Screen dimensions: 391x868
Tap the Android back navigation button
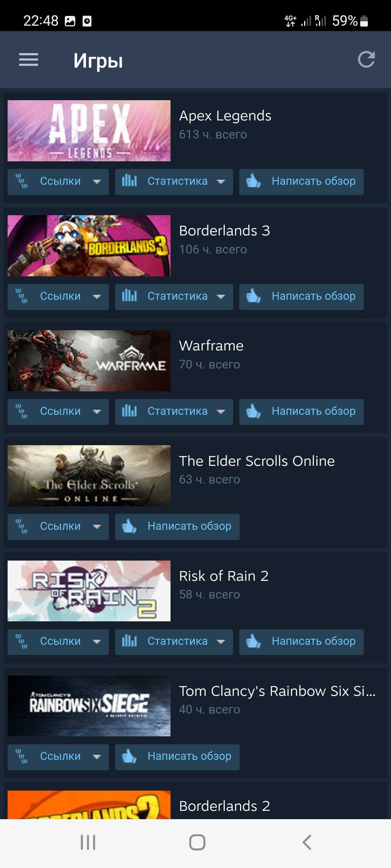click(307, 842)
